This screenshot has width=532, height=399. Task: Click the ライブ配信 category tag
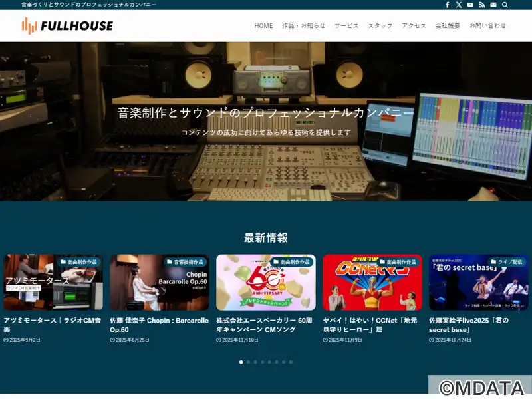coord(509,262)
